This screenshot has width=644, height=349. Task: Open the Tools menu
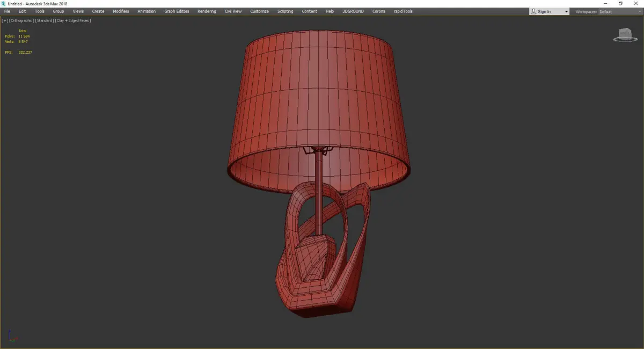pyautogui.click(x=40, y=11)
